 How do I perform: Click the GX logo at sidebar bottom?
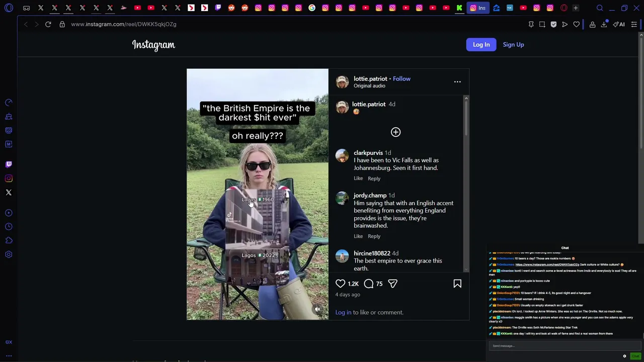pyautogui.click(x=9, y=342)
